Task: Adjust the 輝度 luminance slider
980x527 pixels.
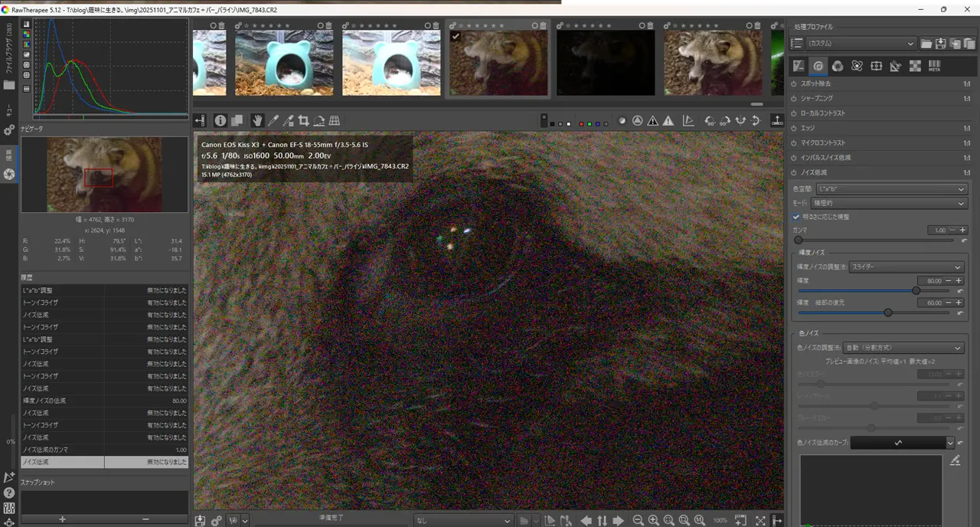Action: pos(916,290)
